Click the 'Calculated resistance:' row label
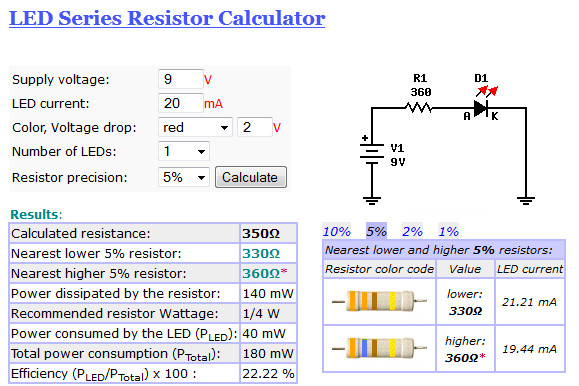 point(81,233)
